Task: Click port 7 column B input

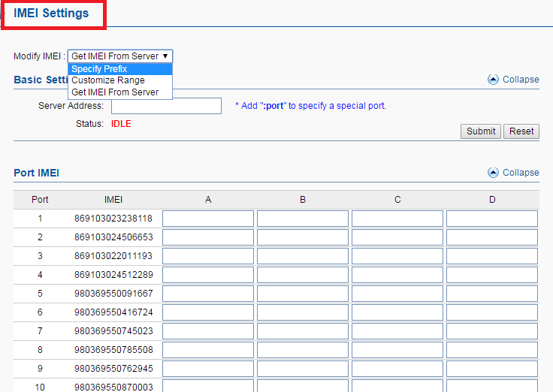Action: click(x=303, y=331)
